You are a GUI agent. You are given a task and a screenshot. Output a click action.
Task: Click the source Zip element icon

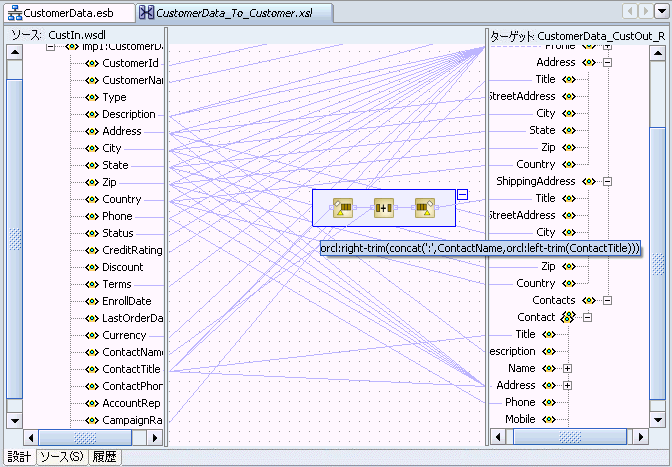(x=92, y=182)
